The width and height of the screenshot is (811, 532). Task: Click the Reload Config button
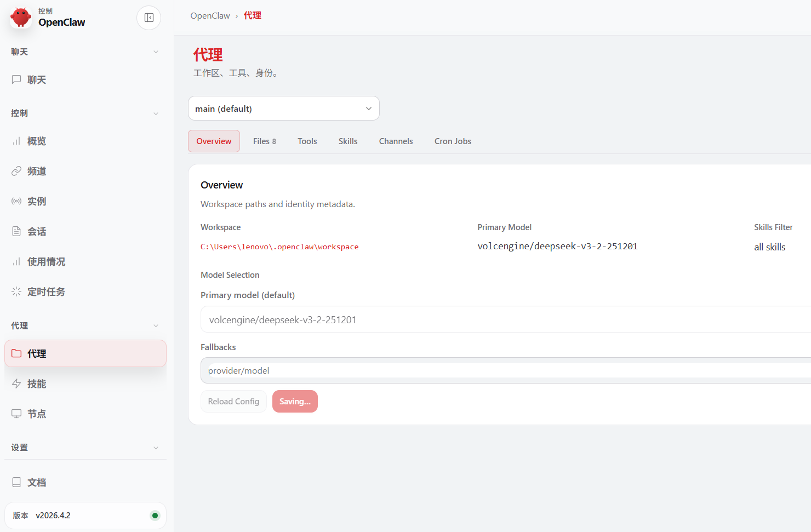(233, 401)
